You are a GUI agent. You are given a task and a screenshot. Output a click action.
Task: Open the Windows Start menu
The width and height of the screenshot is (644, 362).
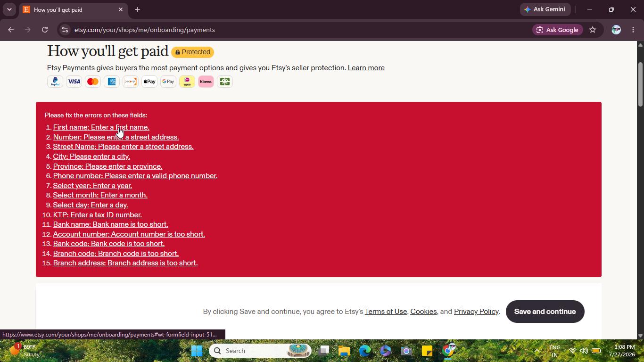(197, 351)
